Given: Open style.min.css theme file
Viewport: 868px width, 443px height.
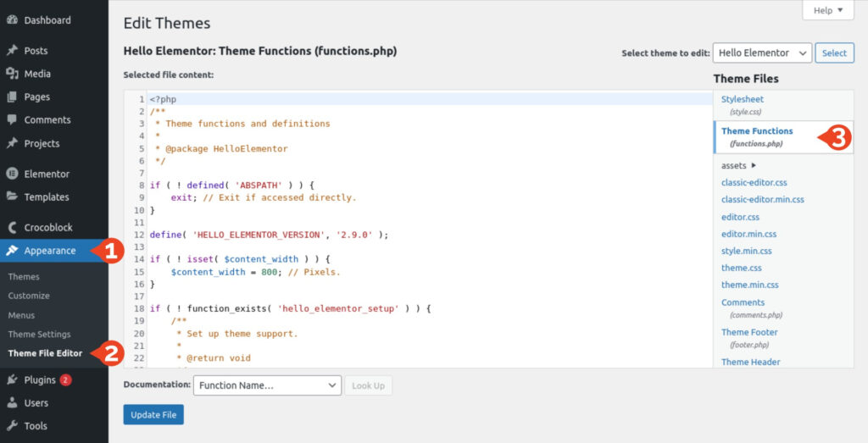Looking at the screenshot, I should [746, 251].
